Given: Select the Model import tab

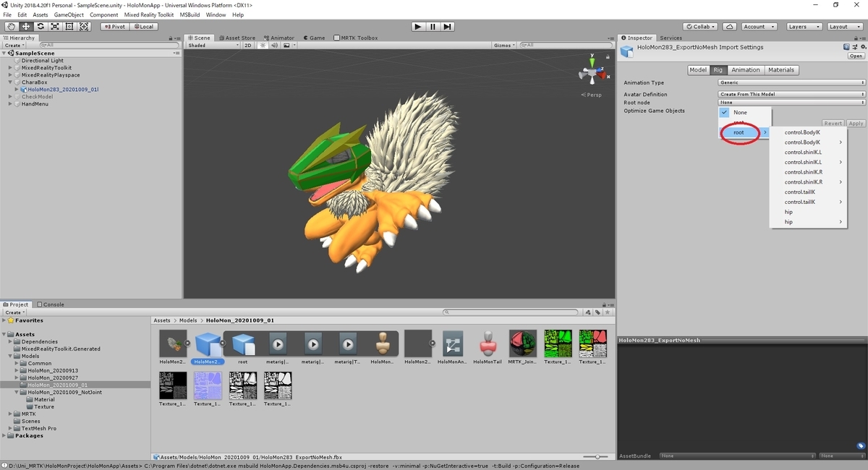Looking at the screenshot, I should (x=698, y=70).
